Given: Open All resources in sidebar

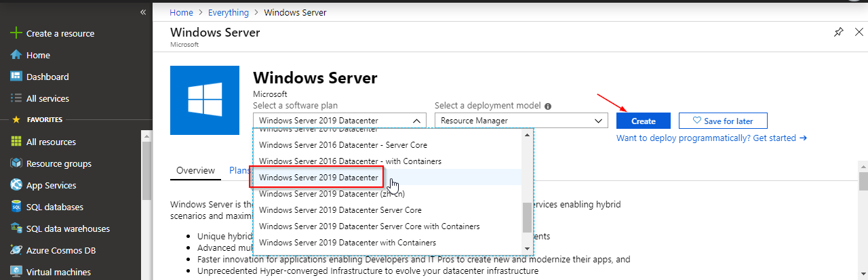Looking at the screenshot, I should coord(51,142).
